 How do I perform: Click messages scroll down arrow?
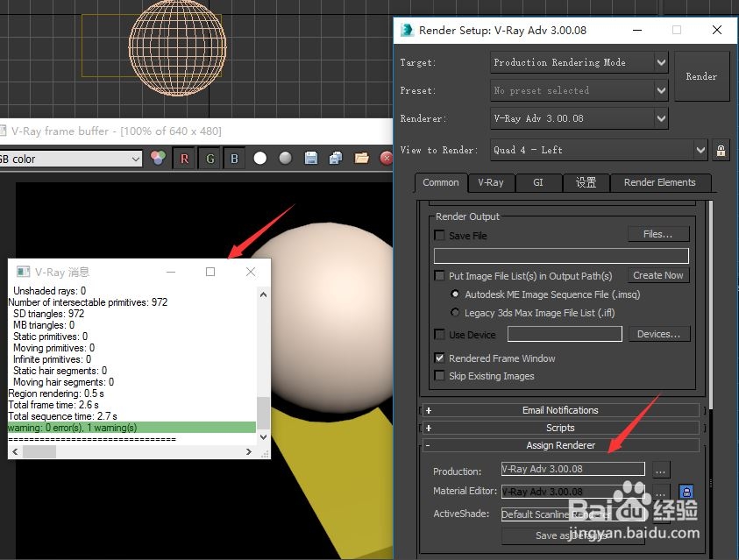click(x=264, y=437)
